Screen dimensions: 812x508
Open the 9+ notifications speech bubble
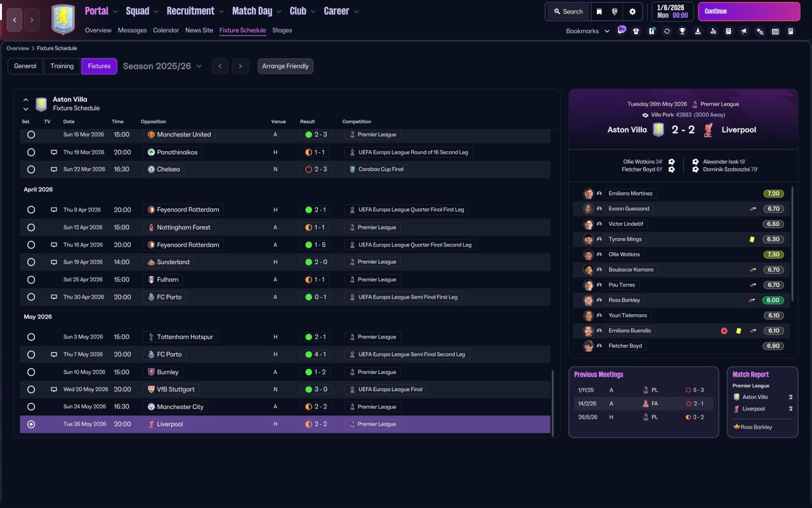coord(622,30)
